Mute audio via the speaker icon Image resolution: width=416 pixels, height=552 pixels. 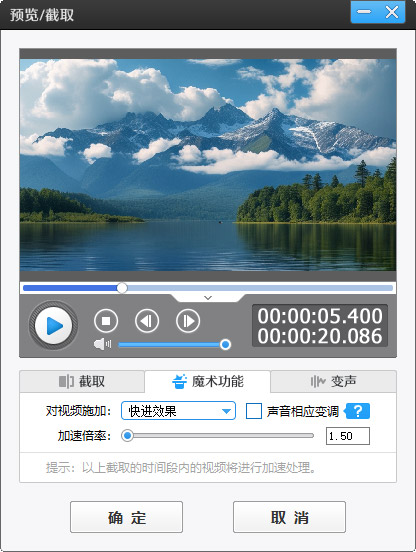pos(102,344)
